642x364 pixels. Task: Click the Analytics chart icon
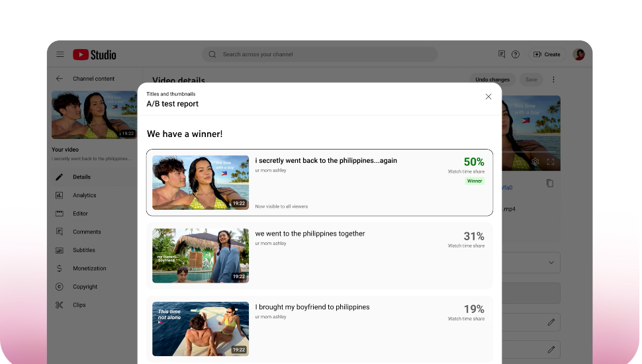60,195
